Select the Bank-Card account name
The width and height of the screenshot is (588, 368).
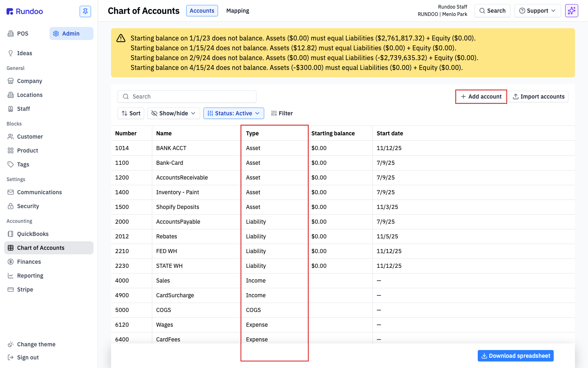tap(169, 163)
